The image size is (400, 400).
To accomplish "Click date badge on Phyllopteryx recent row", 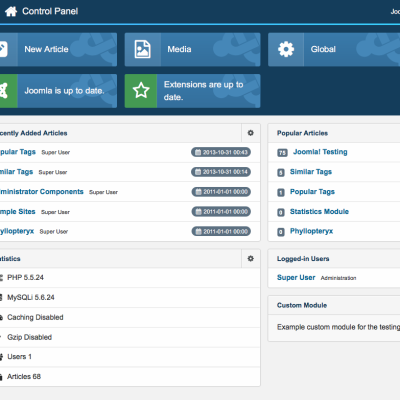I will pyautogui.click(x=221, y=231).
